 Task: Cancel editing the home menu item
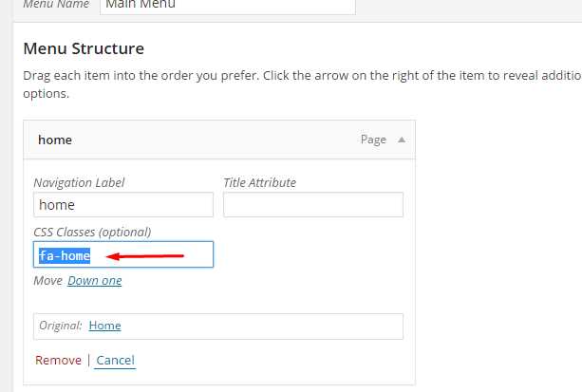(115, 361)
